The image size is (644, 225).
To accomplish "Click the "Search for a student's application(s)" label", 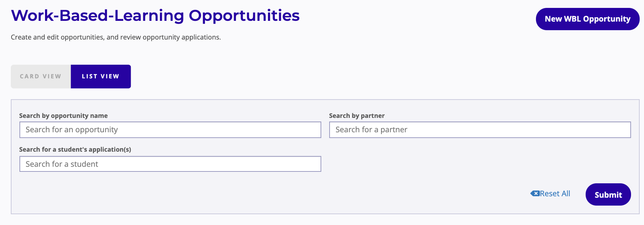I will [75, 150].
